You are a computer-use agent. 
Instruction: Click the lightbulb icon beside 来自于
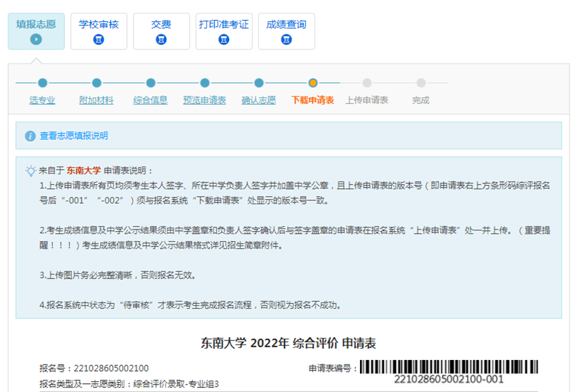tap(31, 171)
